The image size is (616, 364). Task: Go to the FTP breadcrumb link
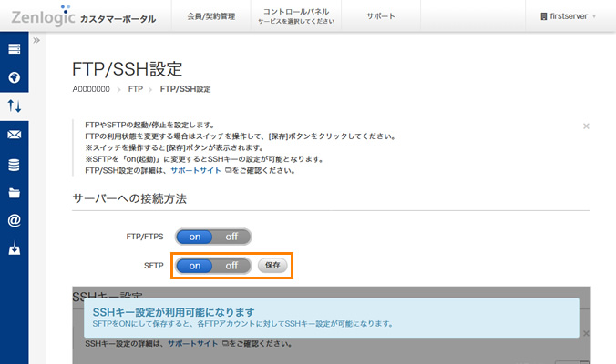click(136, 89)
